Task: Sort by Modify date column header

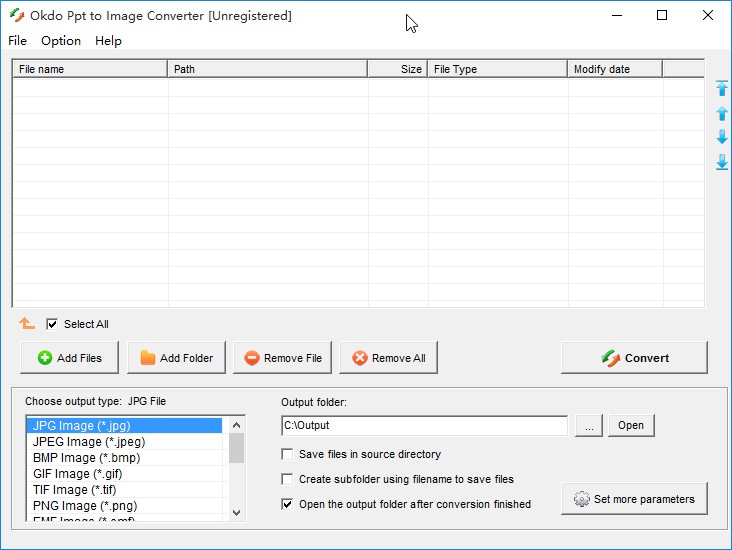Action: tap(615, 69)
